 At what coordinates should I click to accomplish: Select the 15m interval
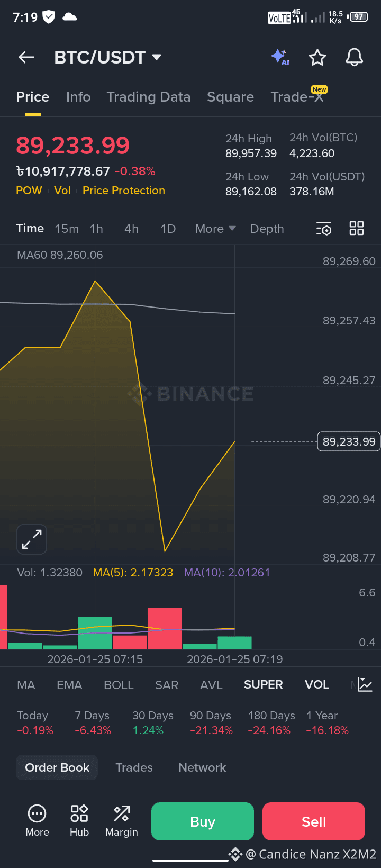[x=67, y=229]
